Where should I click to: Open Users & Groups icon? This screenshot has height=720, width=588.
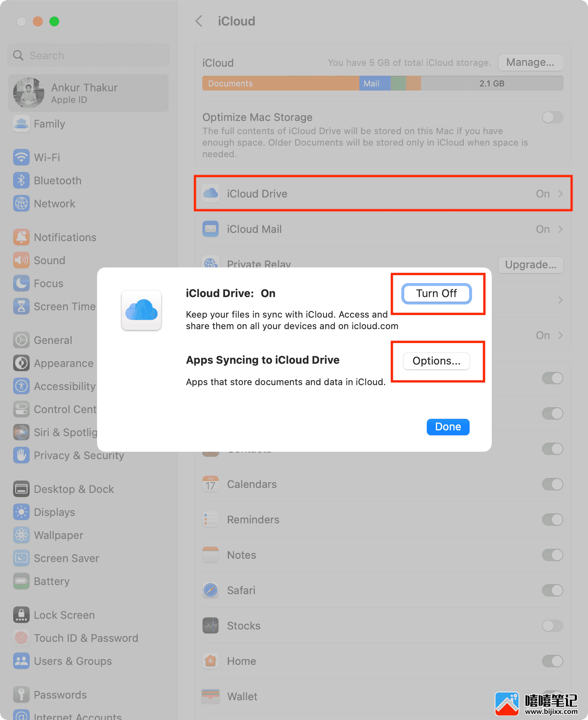[x=21, y=661]
